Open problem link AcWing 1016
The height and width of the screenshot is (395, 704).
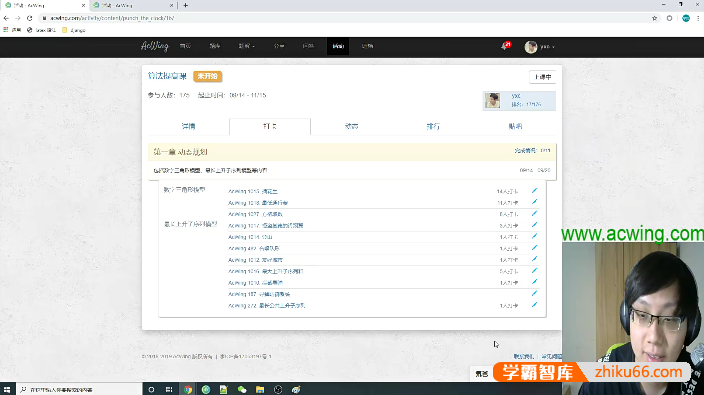point(266,271)
